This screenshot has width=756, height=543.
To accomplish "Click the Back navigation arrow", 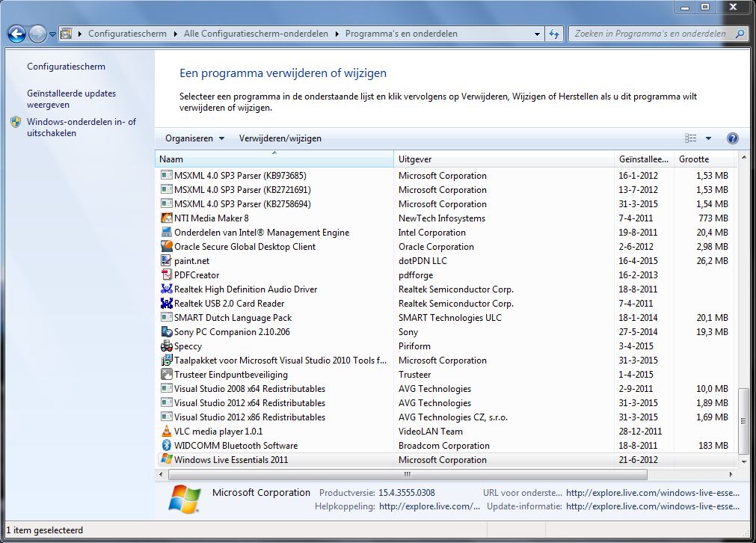I will click(17, 34).
